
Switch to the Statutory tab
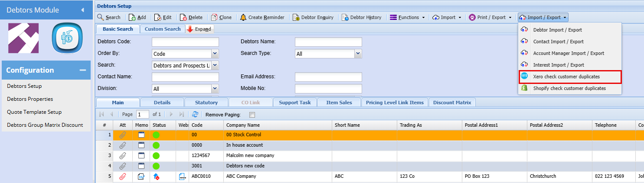coord(206,103)
